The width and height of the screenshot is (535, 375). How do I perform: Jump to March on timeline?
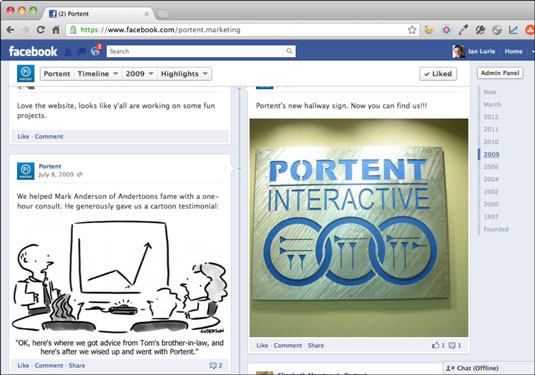click(492, 104)
